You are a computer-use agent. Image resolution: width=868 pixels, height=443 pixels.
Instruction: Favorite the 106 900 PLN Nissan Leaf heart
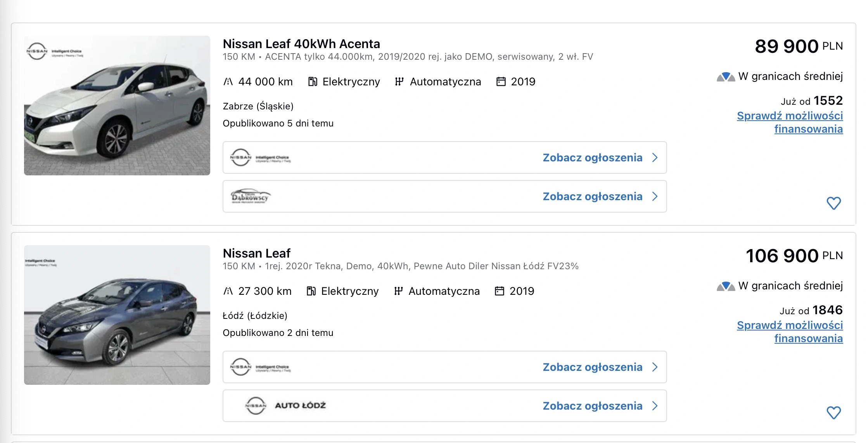(x=833, y=413)
